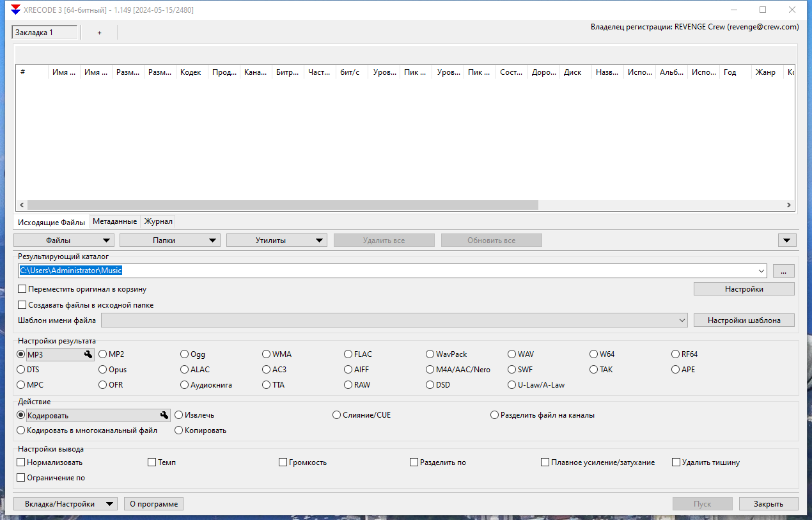This screenshot has width=812, height=520.
Task: Choose the Слияние/CUE action
Action: coord(337,416)
